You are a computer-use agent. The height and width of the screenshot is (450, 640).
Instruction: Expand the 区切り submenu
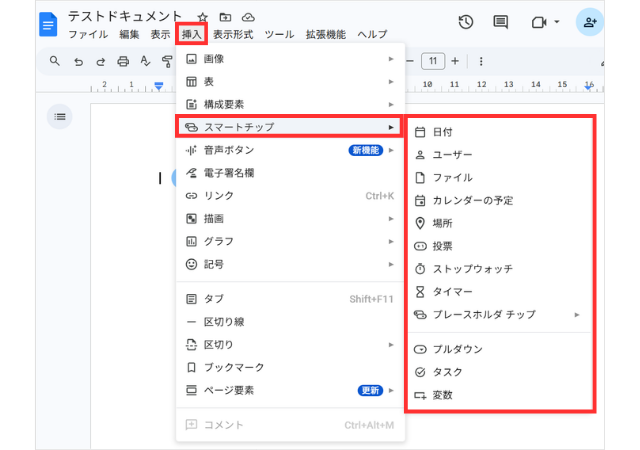coord(290,345)
